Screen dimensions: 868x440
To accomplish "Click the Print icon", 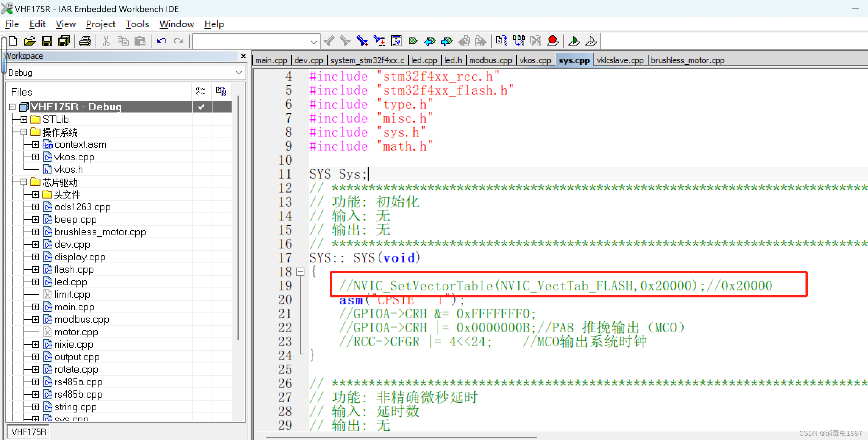I will pyautogui.click(x=85, y=41).
